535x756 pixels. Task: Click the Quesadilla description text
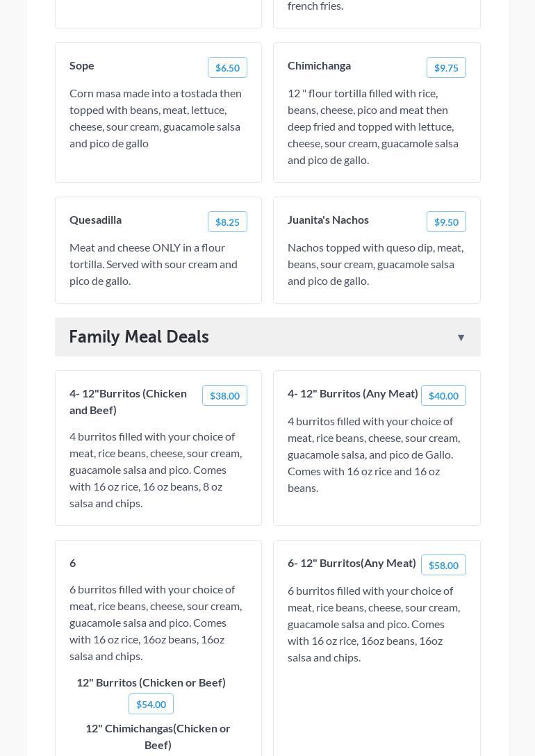click(x=154, y=264)
